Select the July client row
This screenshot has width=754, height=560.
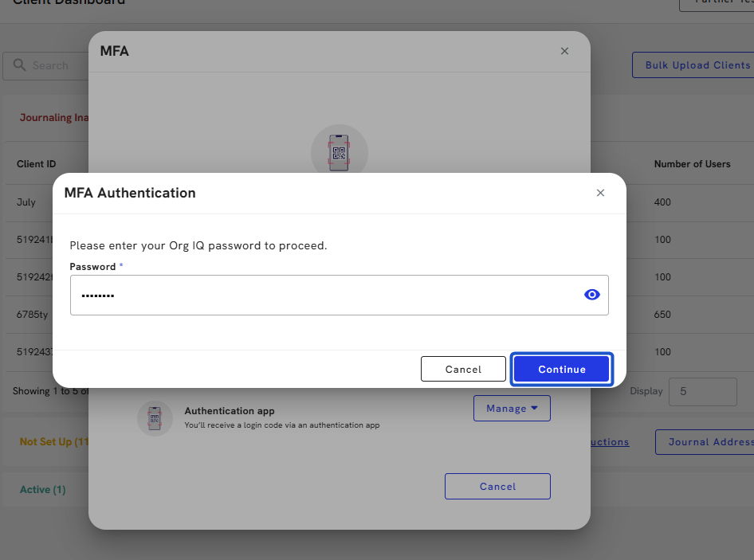[26, 202]
